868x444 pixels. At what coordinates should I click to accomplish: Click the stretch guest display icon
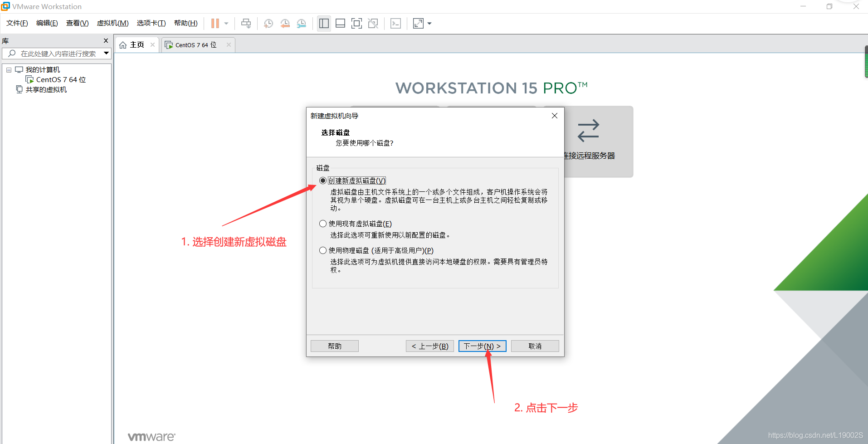[x=418, y=23]
